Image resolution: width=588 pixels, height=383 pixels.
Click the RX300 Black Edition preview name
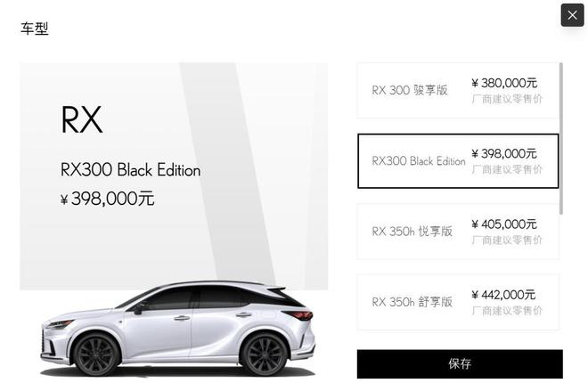(x=130, y=170)
